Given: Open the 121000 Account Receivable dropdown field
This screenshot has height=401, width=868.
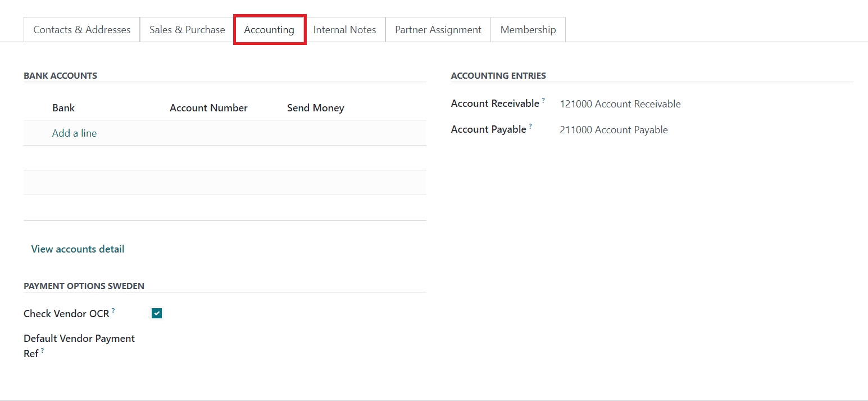Looking at the screenshot, I should pyautogui.click(x=620, y=104).
